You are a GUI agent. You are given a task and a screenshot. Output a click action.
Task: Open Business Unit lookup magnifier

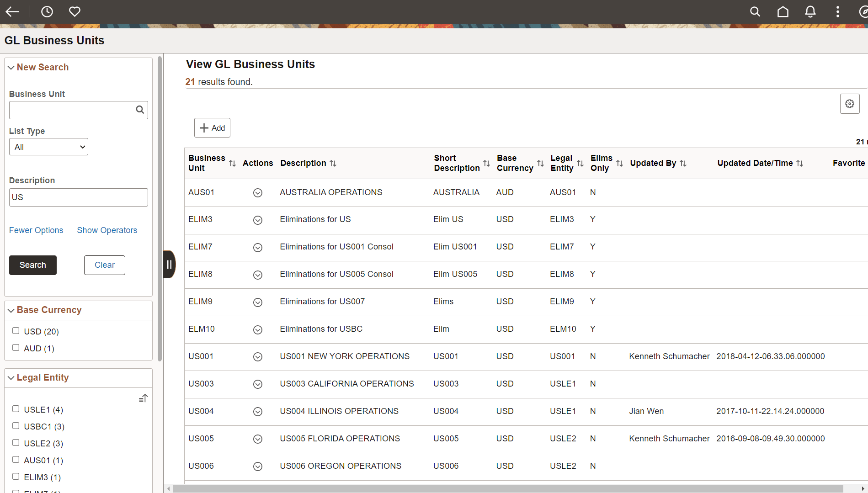140,110
